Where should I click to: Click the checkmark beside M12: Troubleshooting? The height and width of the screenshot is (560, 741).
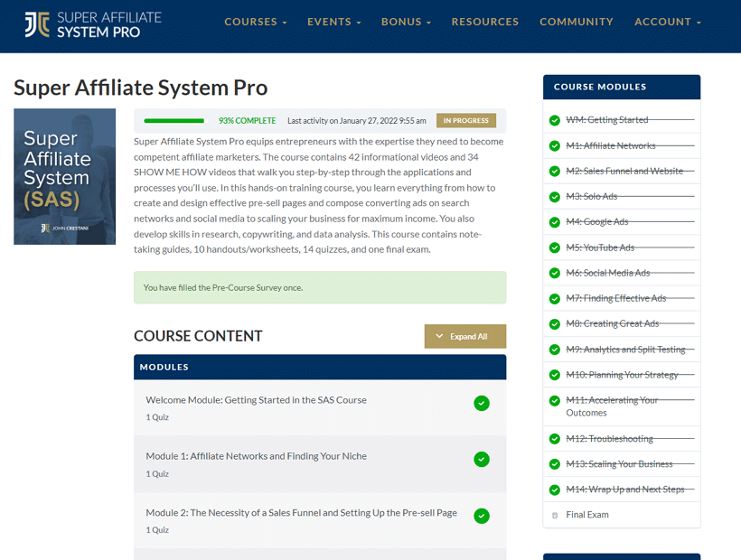[555, 439]
